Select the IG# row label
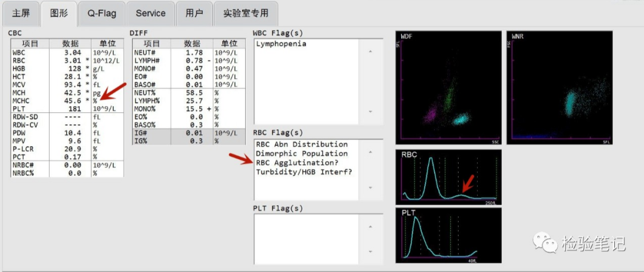The height and width of the screenshot is (272, 644). click(x=140, y=133)
